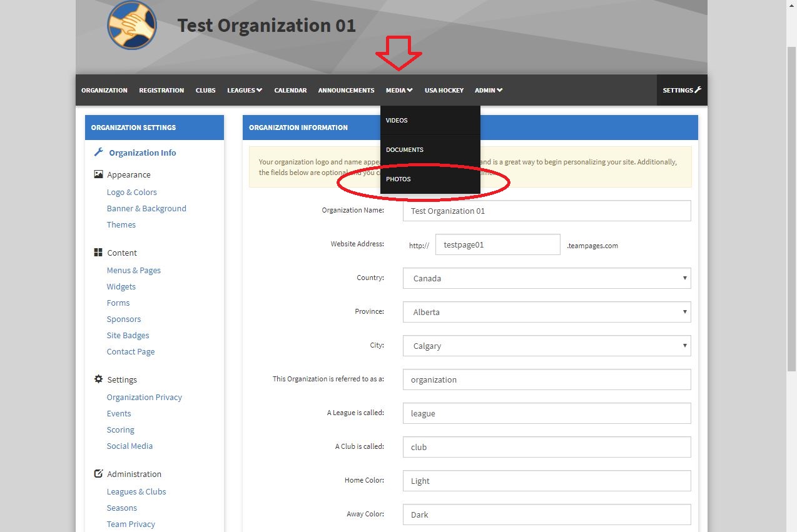This screenshot has width=797, height=532.
Task: Click the Appearance picture icon
Action: (x=98, y=174)
